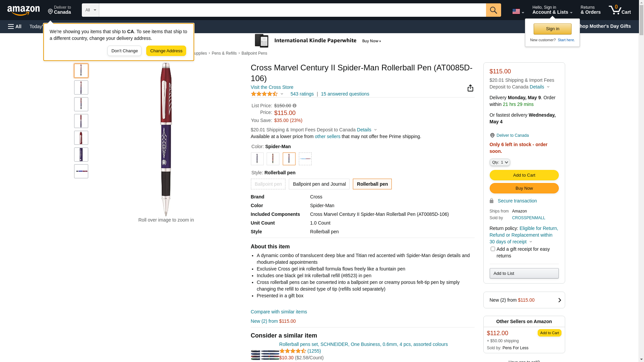Image resolution: width=644 pixels, height=362 pixels.
Task: Open the shopping cart icon
Action: (620, 10)
